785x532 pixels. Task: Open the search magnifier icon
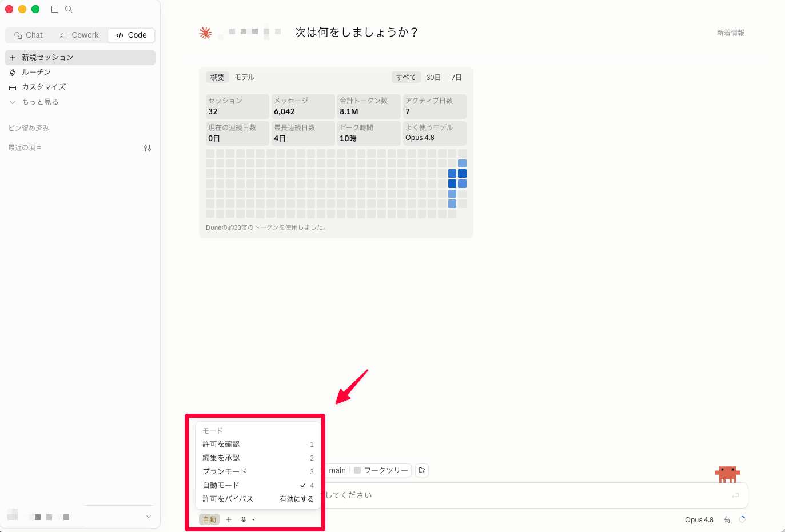point(69,9)
